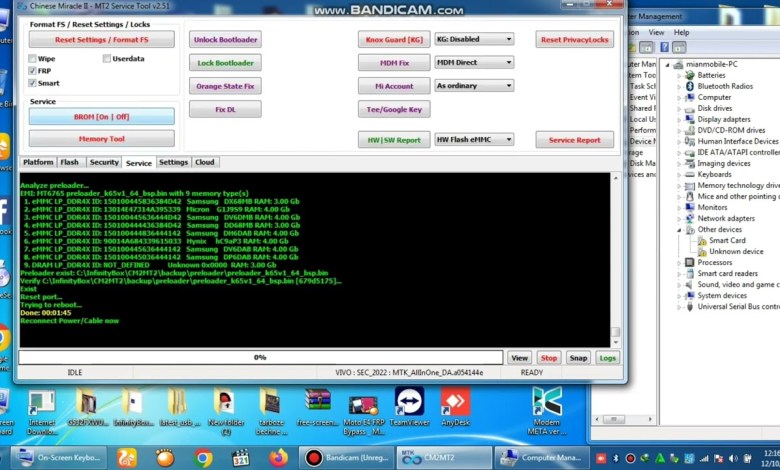
Task: Launch AnyDesk from the desktop
Action: (455, 403)
